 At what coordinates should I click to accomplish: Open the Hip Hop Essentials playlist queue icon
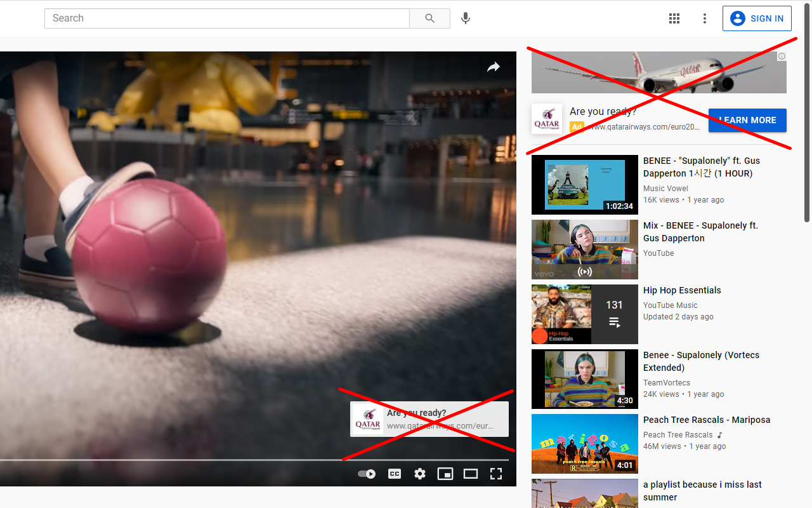pyautogui.click(x=614, y=323)
